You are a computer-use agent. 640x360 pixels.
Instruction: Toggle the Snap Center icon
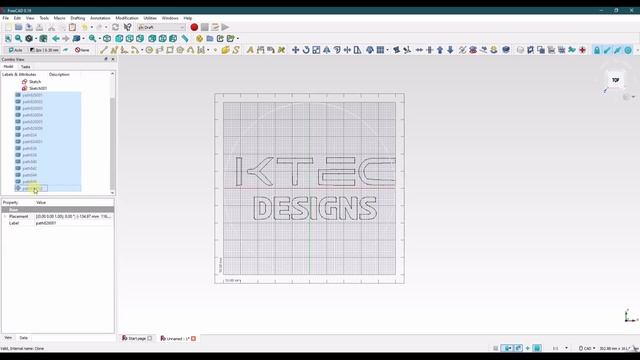tap(628, 50)
